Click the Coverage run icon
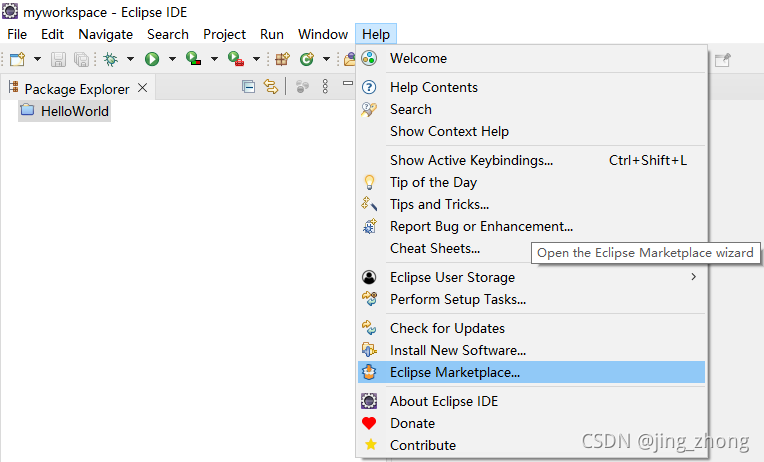 point(193,59)
